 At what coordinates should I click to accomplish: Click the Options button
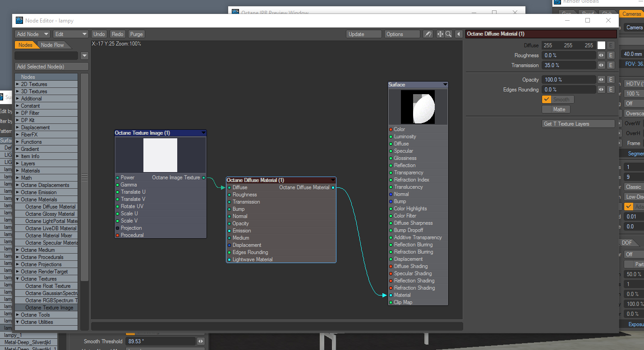click(x=402, y=34)
